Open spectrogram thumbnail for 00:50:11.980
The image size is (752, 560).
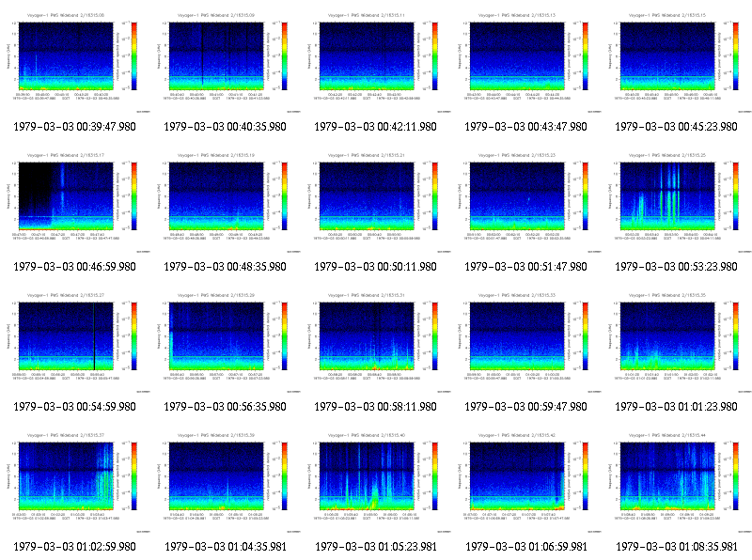coord(376,200)
